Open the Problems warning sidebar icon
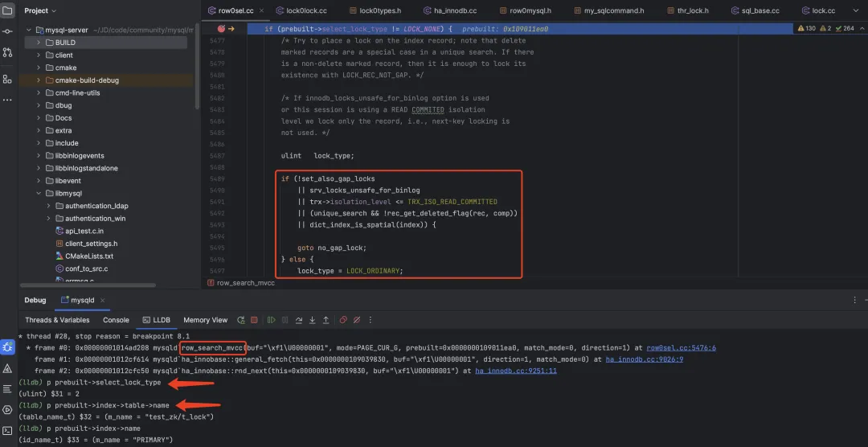 pos(8,368)
